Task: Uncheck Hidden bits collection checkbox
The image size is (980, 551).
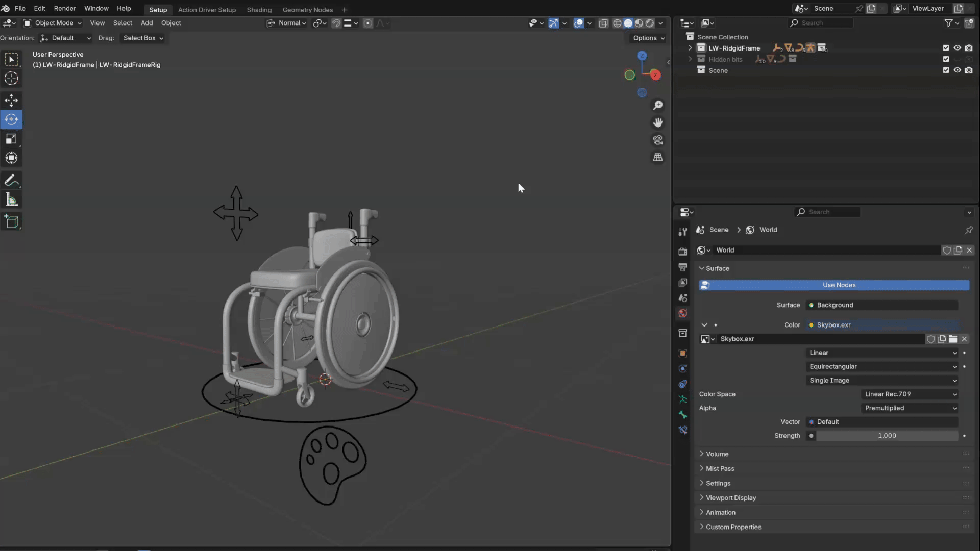Action: (946, 59)
